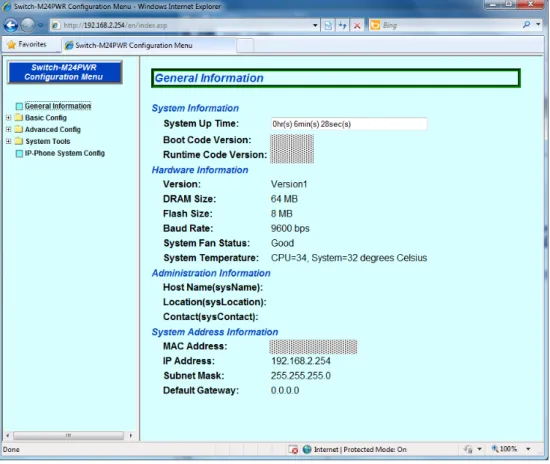Open the security settings icon dropdown arrow

pos(479,449)
